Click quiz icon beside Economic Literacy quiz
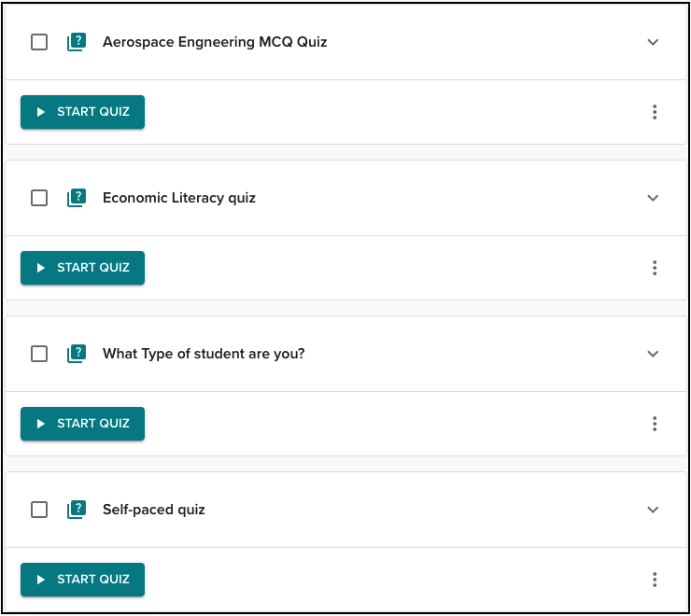This screenshot has width=691, height=616. point(77,198)
